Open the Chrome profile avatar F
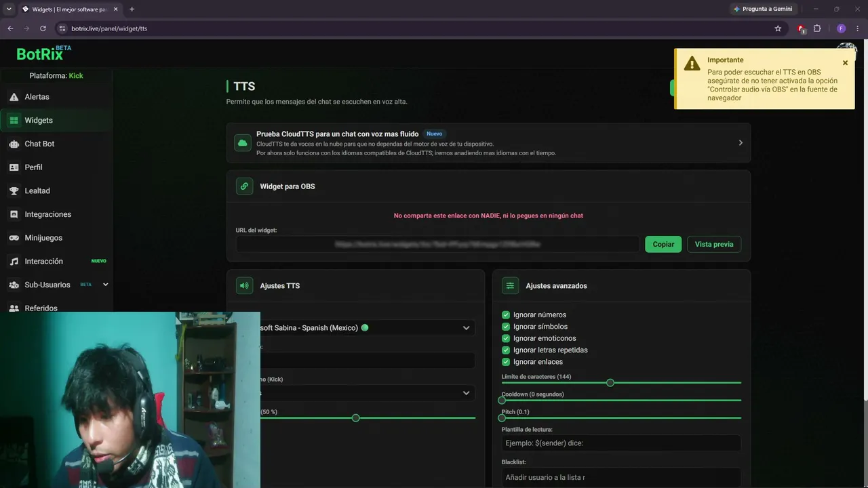This screenshot has height=488, width=868. point(842,28)
